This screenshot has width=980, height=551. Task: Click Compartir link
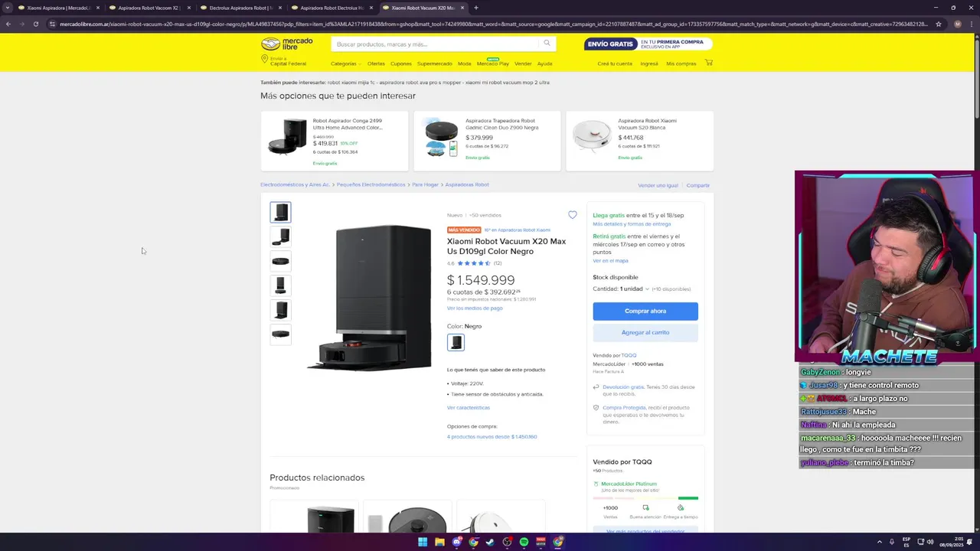pyautogui.click(x=698, y=185)
